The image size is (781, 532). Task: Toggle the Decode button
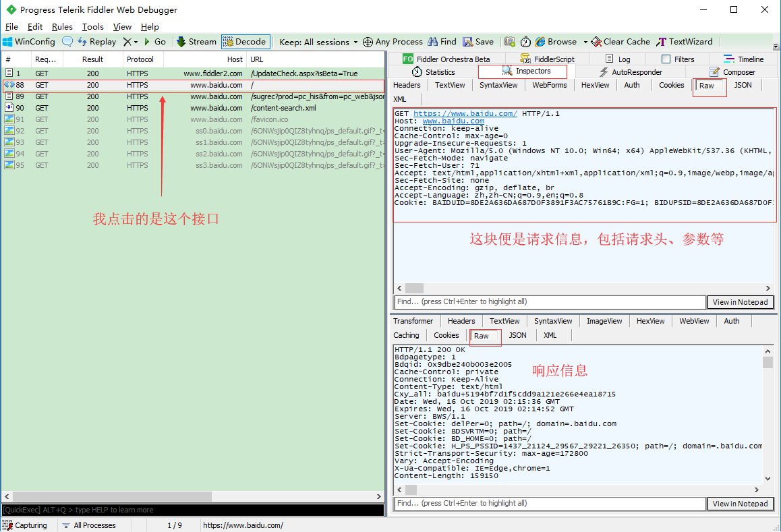pos(245,42)
